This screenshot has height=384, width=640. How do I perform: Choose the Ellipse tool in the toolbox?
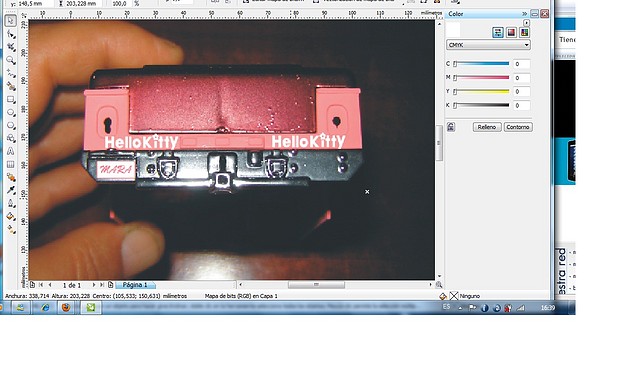(11, 112)
